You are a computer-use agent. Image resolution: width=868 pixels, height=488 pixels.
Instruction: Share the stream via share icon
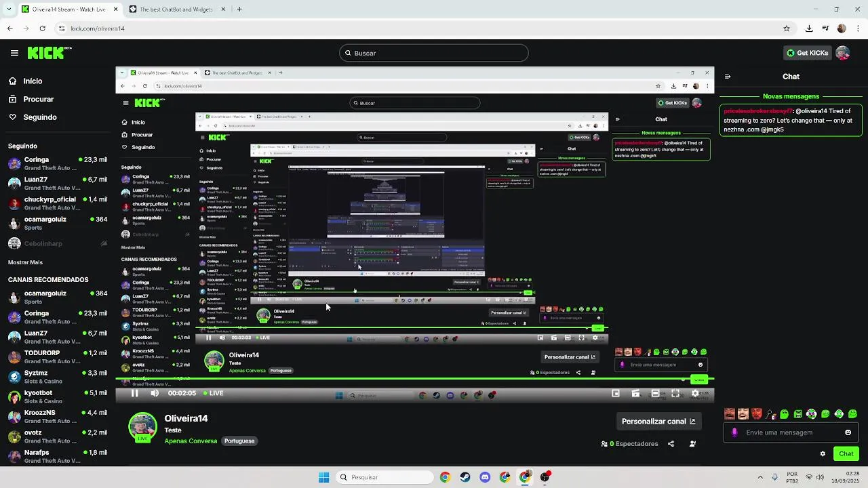click(x=671, y=444)
